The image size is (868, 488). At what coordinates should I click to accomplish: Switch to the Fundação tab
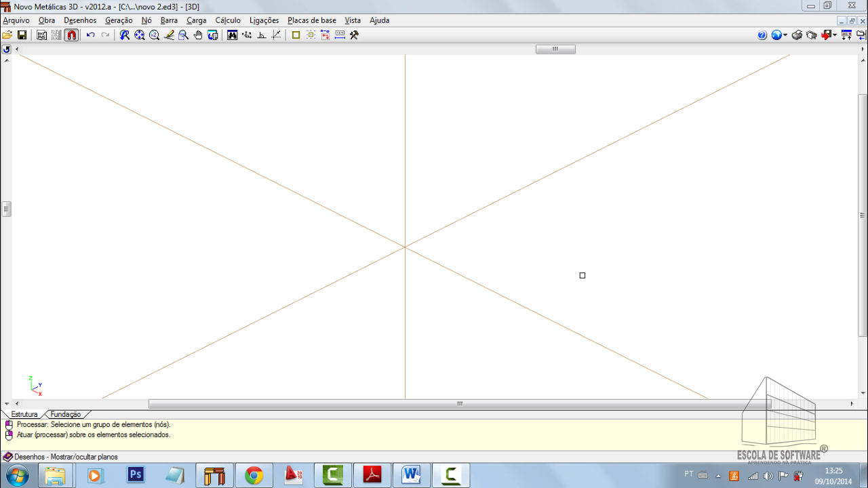point(66,414)
